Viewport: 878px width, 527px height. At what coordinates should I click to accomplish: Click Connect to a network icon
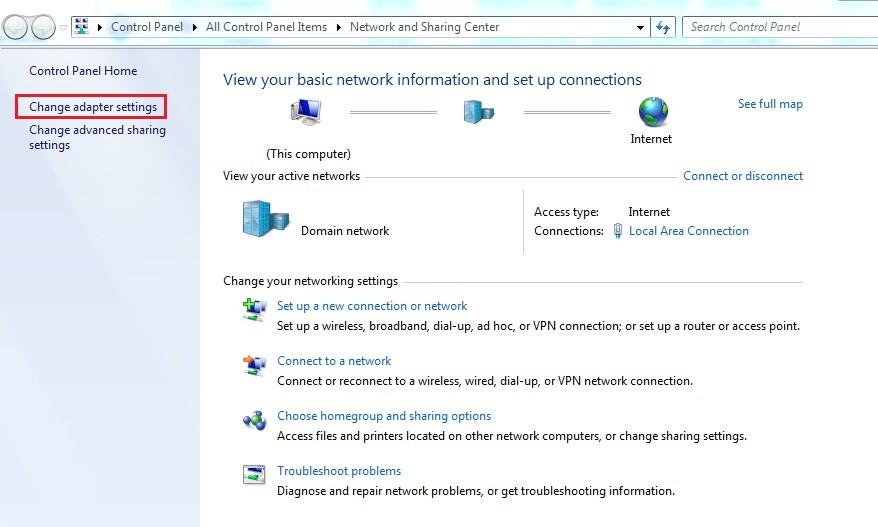click(x=254, y=365)
